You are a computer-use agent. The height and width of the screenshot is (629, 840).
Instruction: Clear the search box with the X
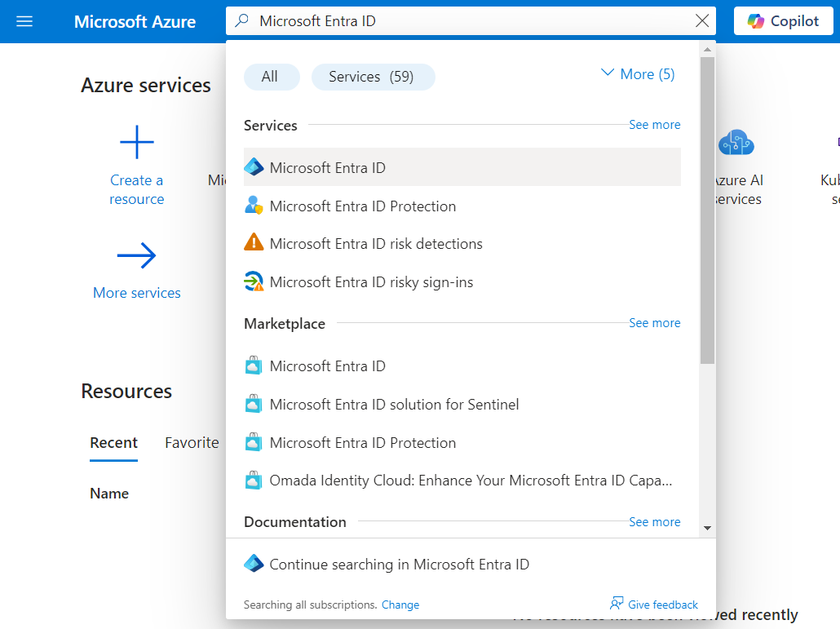click(x=701, y=20)
